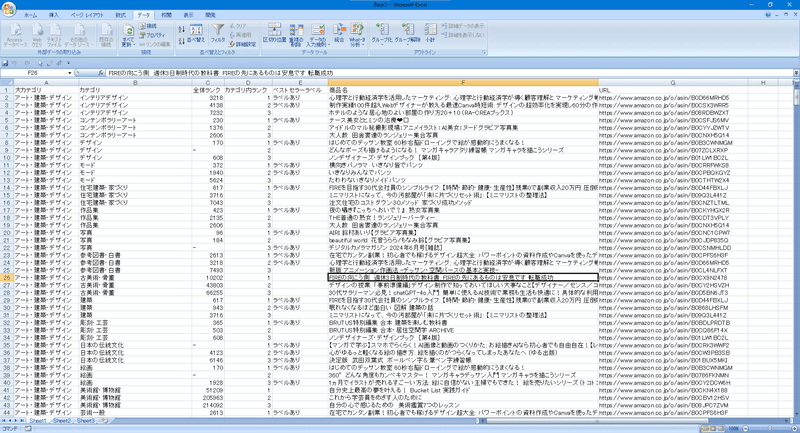Click the Name Box showing F26

pos(34,73)
